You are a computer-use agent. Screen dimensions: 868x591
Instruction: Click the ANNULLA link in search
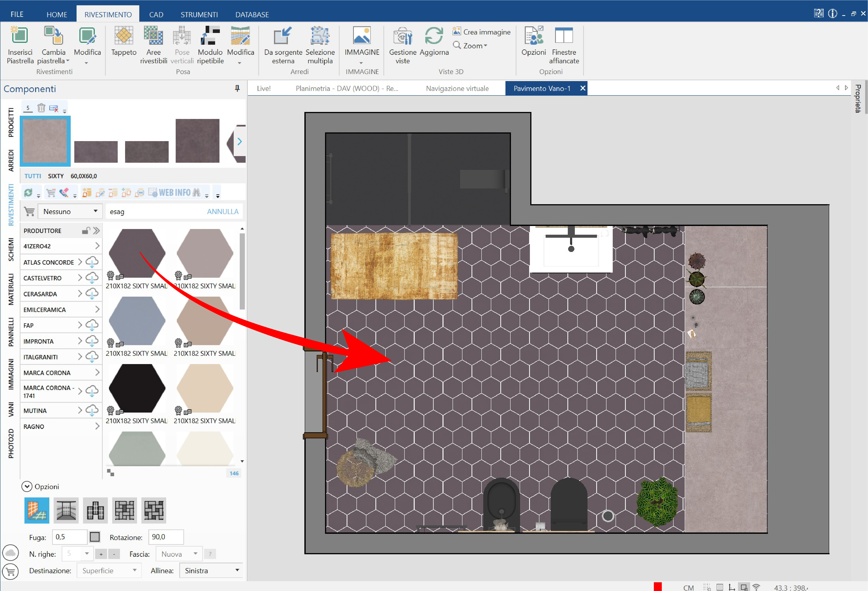coord(223,211)
